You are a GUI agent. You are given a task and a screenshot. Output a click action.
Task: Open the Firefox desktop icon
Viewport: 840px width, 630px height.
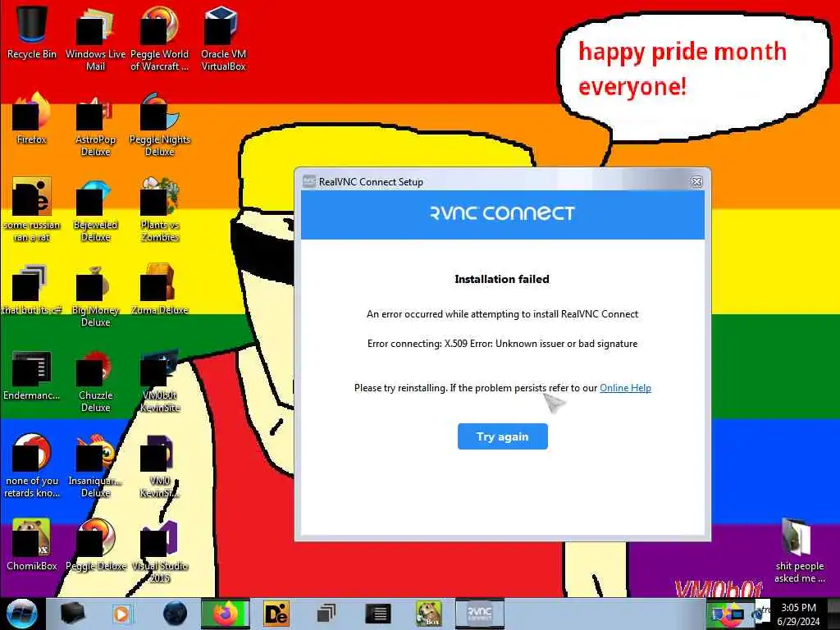click(32, 118)
